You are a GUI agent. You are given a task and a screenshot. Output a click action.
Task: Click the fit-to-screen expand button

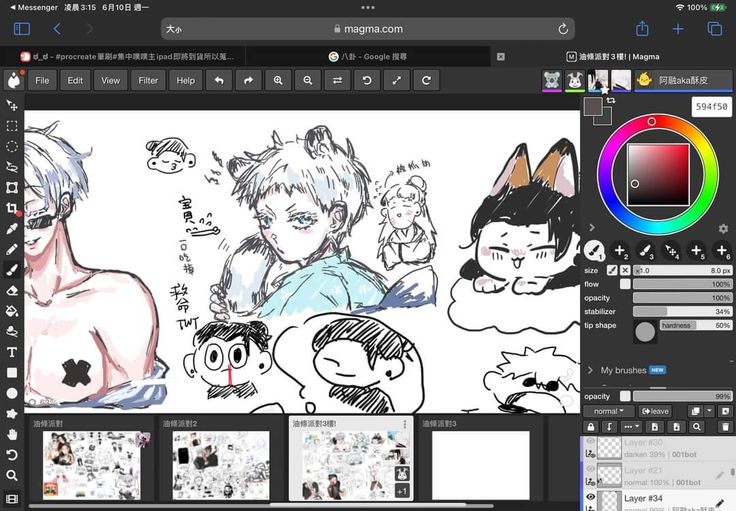tap(397, 80)
